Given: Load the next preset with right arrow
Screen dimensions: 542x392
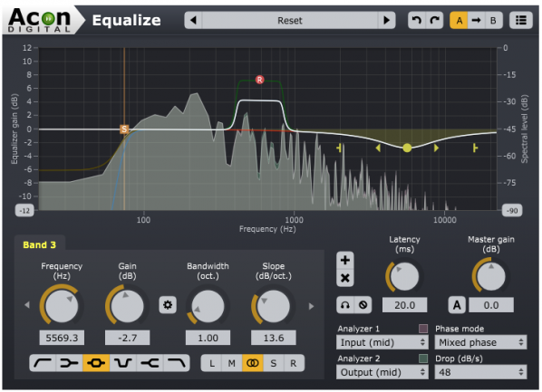Looking at the screenshot, I should 386,21.
